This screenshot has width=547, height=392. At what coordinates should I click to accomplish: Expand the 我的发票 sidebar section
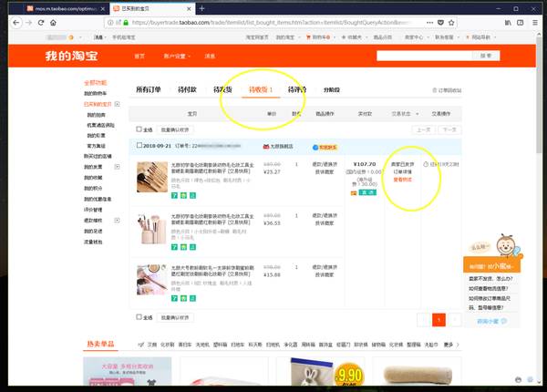tap(118, 167)
